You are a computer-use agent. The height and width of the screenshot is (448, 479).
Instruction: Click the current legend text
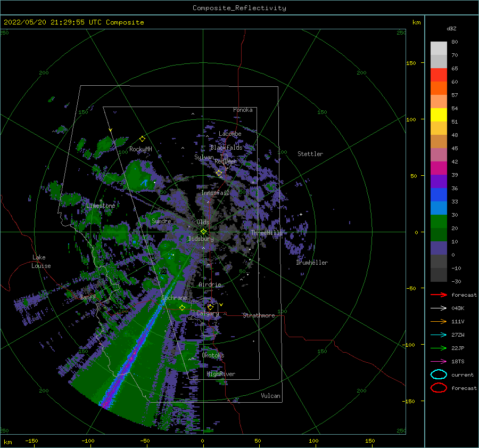tap(463, 375)
